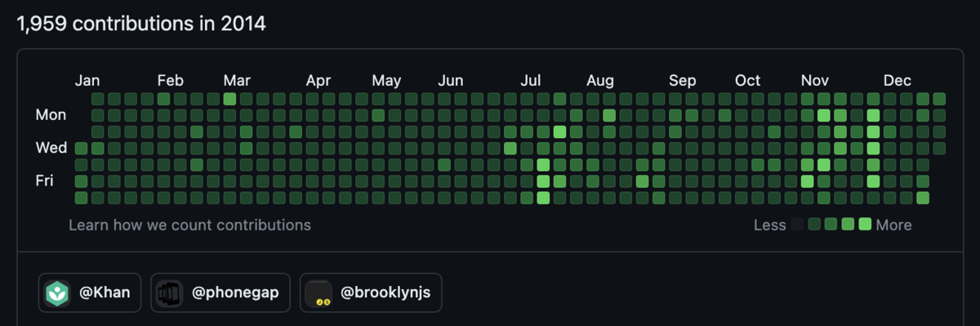Click the second legend color square
980x326 pixels.
[x=814, y=225]
